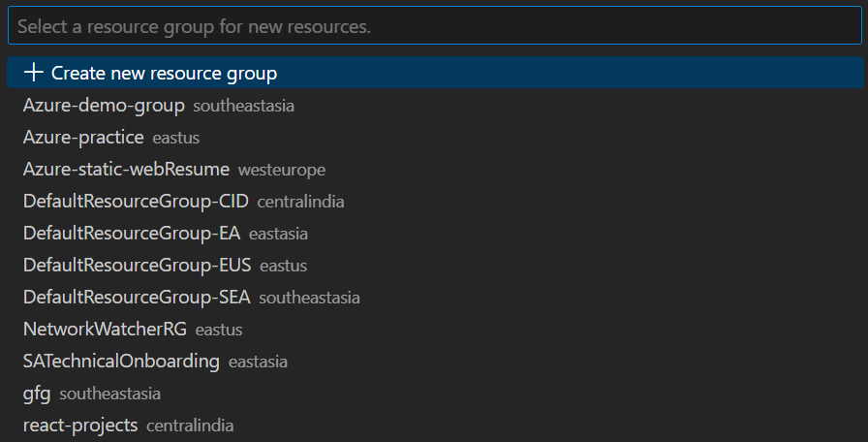Click the centralindia label beside react-projects
This screenshot has height=442, width=868.
[190, 426]
